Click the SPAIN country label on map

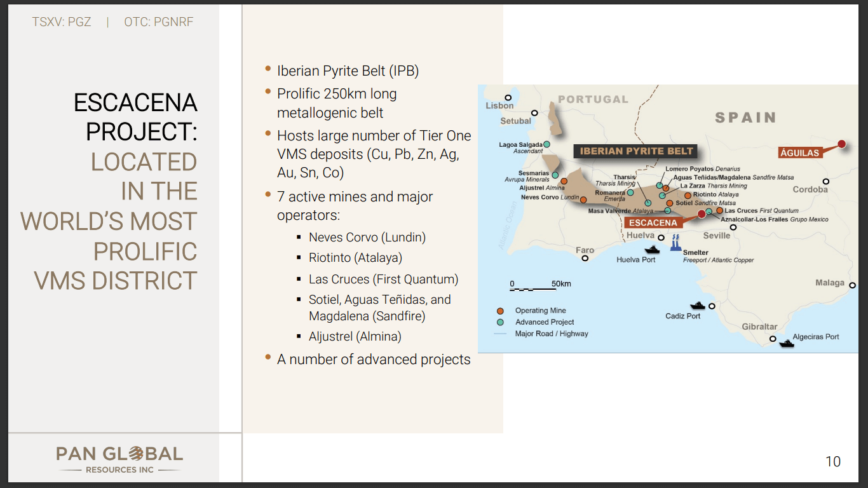[745, 118]
